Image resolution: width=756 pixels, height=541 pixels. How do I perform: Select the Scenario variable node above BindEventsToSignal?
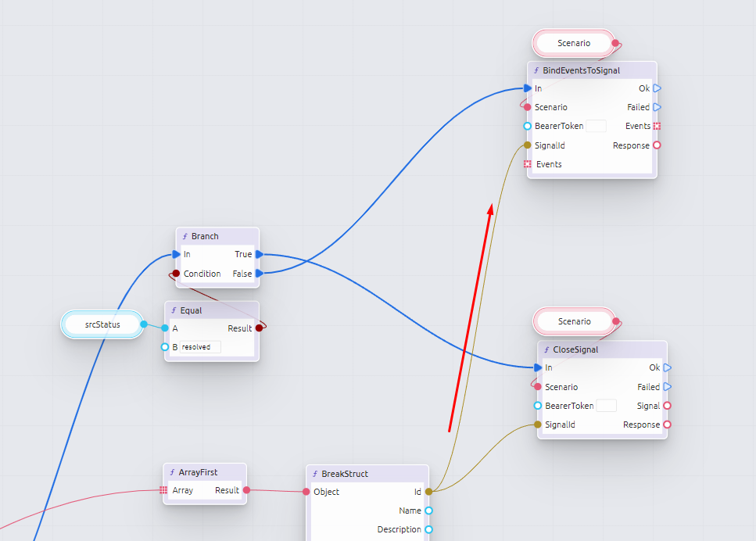pyautogui.click(x=574, y=43)
